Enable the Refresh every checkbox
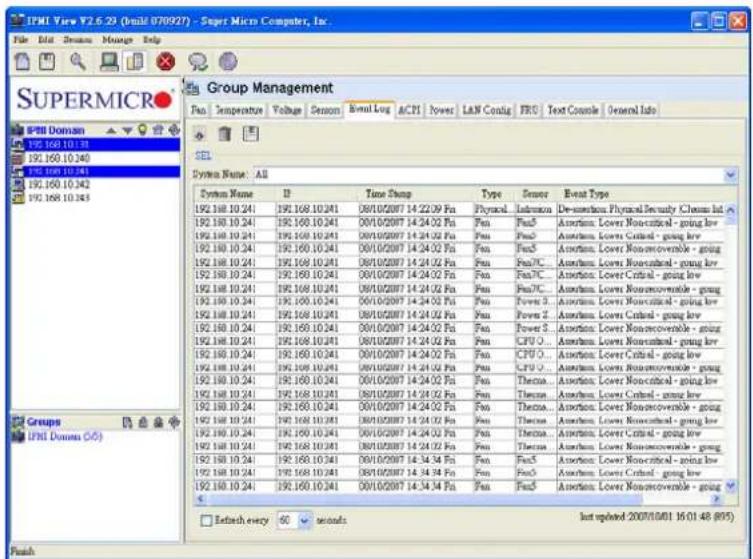This screenshot has width=753, height=559. 206,521
